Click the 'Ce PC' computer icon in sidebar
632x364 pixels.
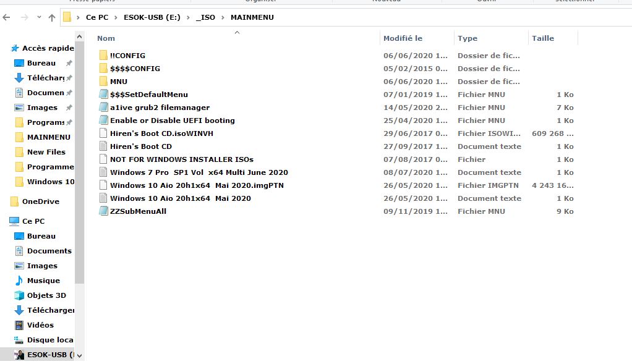(x=14, y=221)
